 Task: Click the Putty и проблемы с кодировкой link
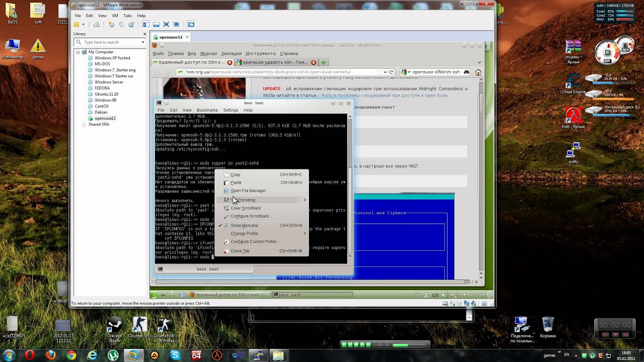(384, 96)
